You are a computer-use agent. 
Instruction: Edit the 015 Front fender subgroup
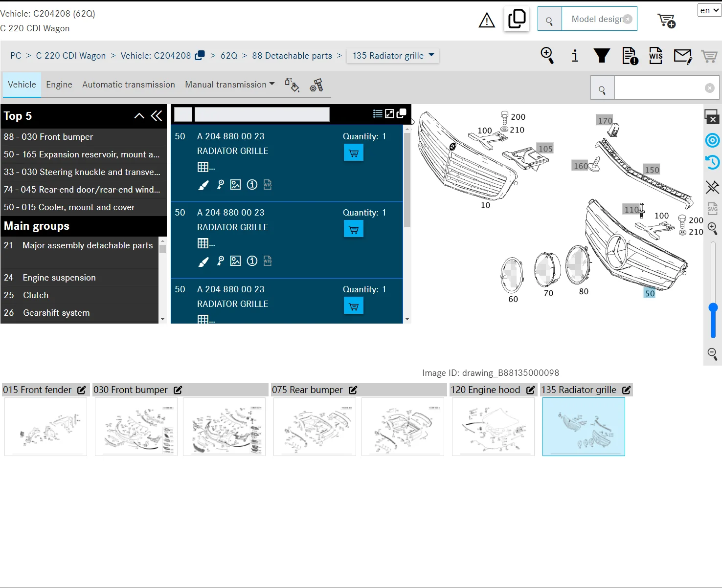(82, 390)
